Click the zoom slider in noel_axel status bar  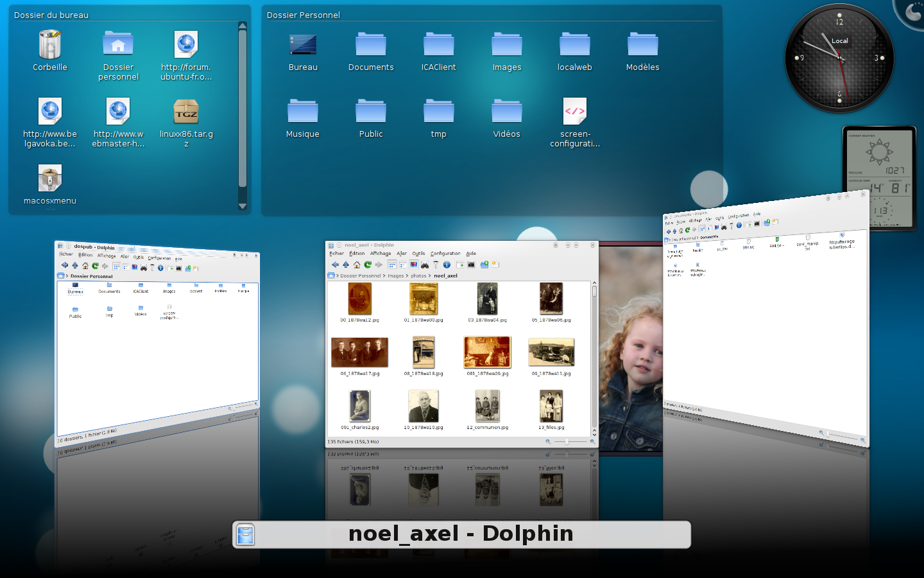(567, 442)
